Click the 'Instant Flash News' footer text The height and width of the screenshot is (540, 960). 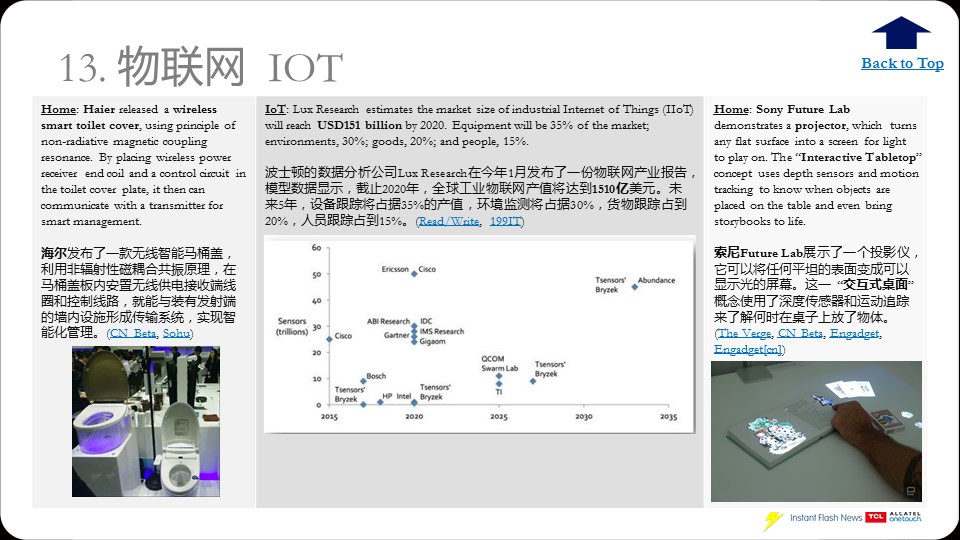825,517
